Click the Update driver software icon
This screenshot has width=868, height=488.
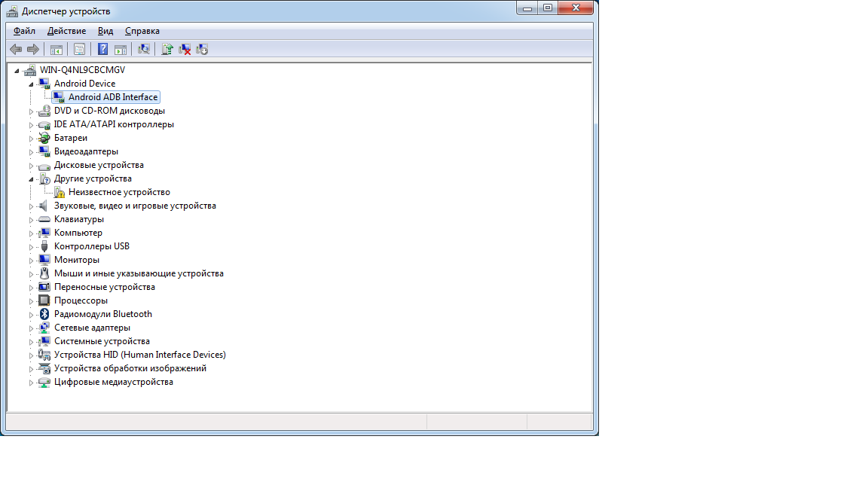tap(167, 49)
